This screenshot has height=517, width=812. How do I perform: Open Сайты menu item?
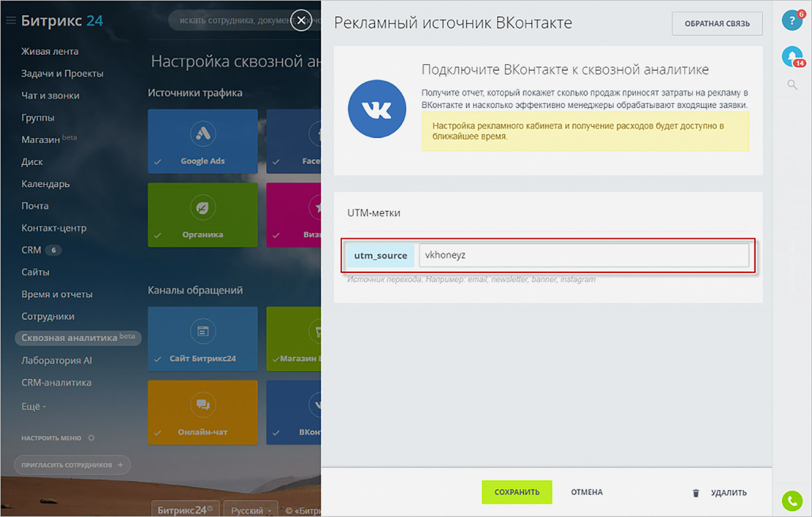[35, 272]
